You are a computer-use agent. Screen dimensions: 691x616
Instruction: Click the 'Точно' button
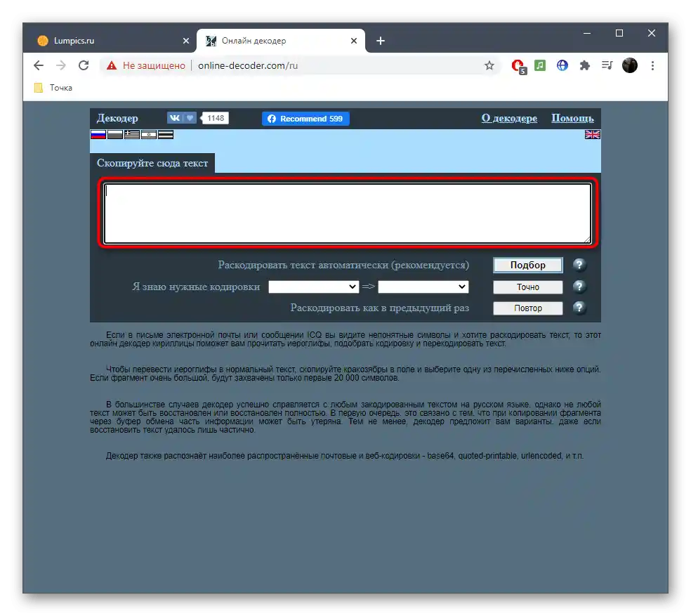pyautogui.click(x=528, y=287)
